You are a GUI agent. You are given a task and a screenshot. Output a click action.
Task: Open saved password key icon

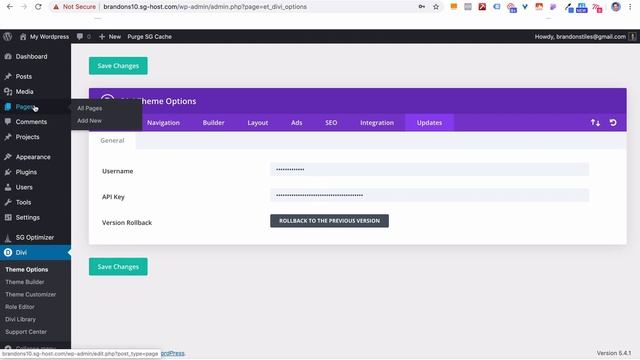click(x=422, y=7)
